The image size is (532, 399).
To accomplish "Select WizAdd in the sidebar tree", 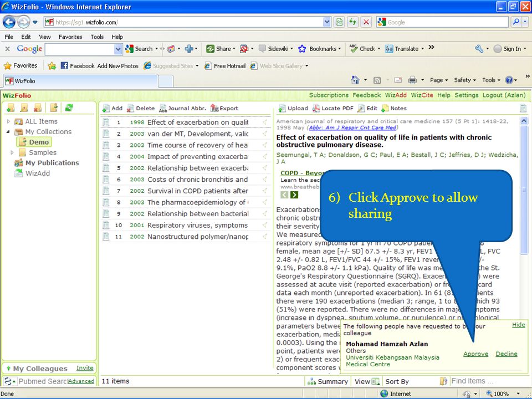I will [37, 173].
